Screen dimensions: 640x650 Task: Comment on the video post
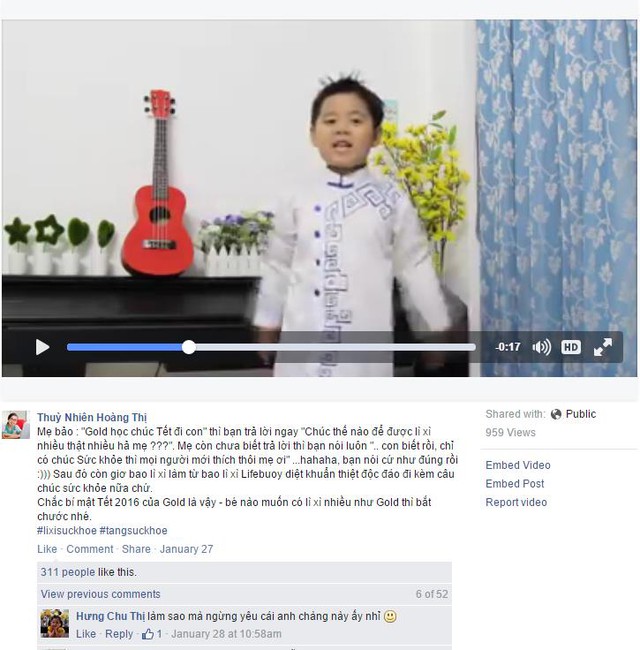[x=90, y=549]
